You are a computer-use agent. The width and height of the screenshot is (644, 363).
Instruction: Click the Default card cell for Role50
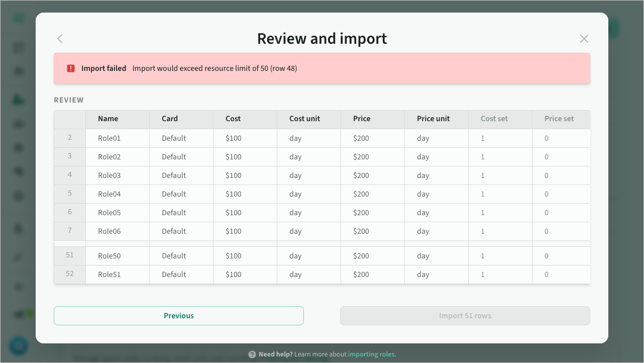[174, 256]
